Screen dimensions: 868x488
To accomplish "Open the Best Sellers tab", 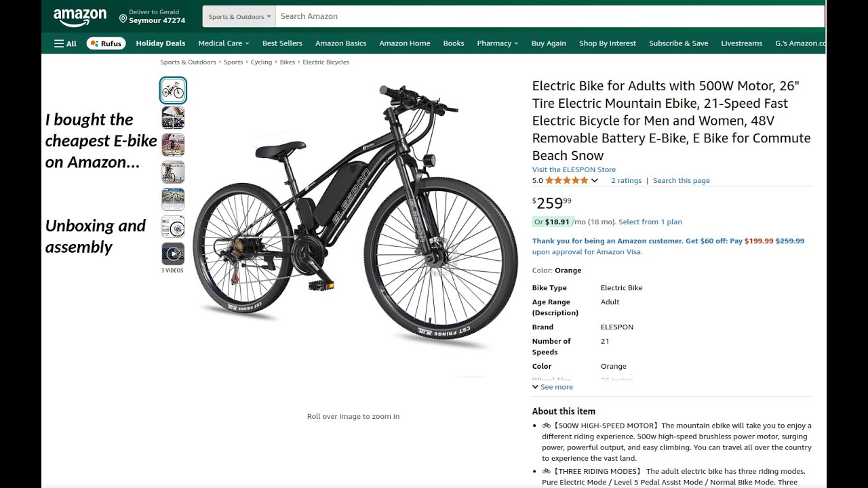I will (x=282, y=43).
